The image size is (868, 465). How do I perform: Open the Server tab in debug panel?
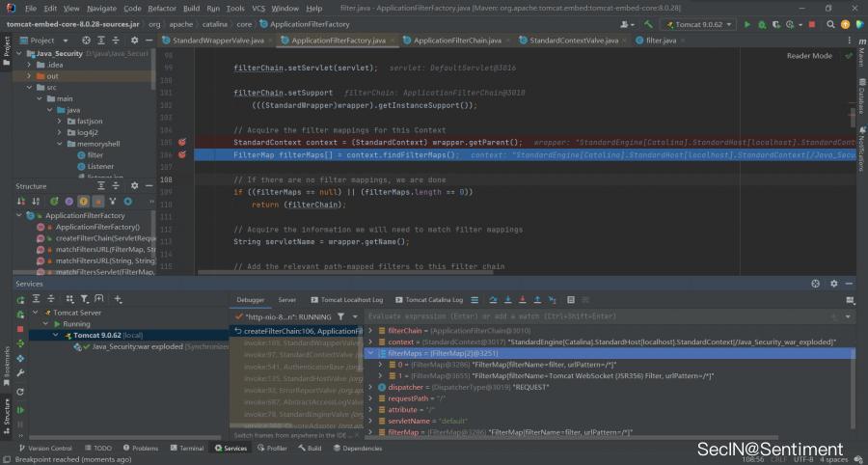(x=286, y=300)
